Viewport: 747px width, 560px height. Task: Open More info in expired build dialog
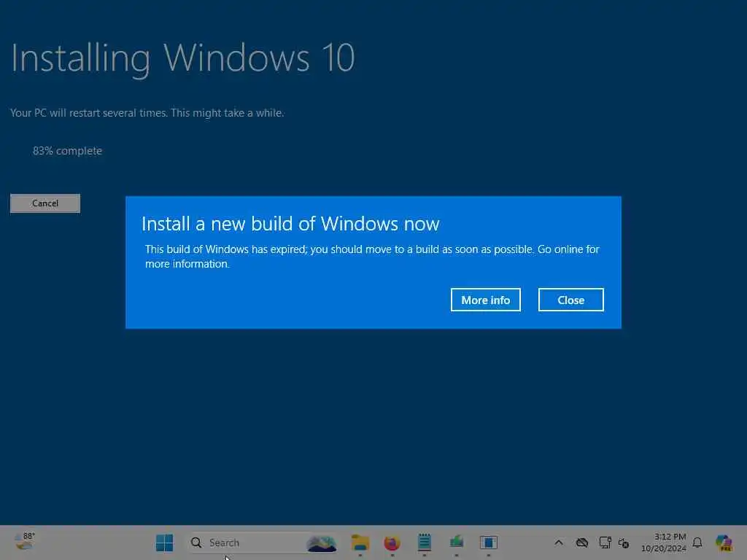485,300
